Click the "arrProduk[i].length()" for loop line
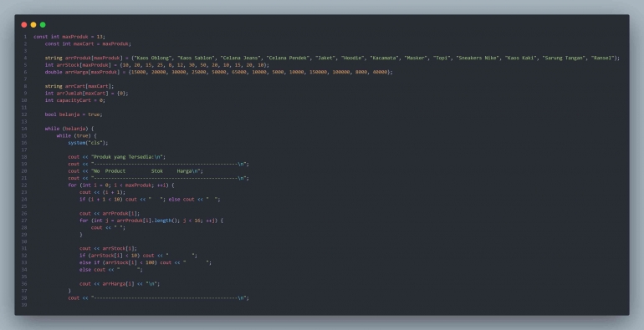 151,221
